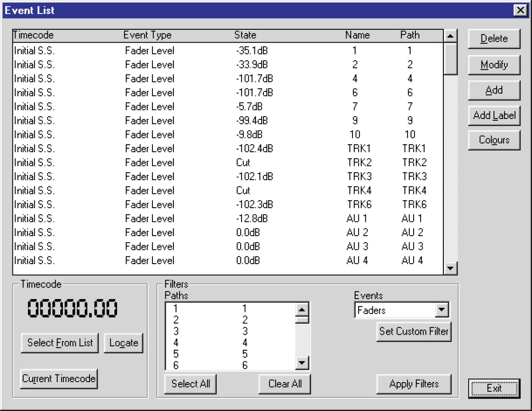The height and width of the screenshot is (411, 532).
Task: Click the 00000.00 timecode display
Action: pos(72,309)
